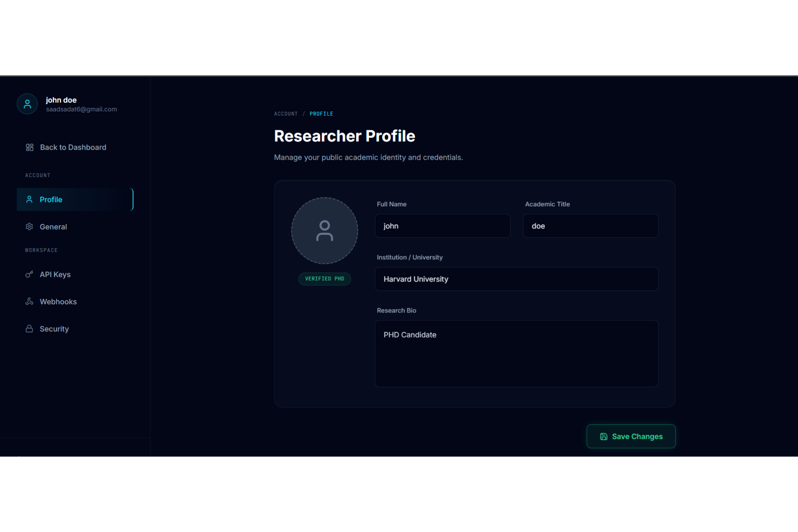
Task: Click the Institution field with Harvard University
Action: click(x=516, y=279)
